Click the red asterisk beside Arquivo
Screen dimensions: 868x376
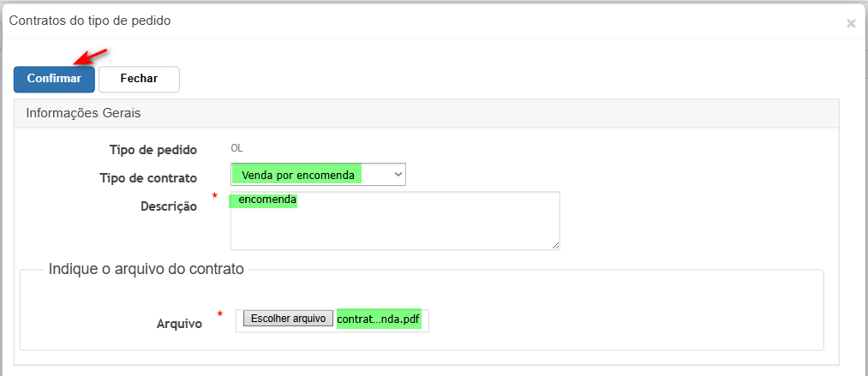(219, 314)
